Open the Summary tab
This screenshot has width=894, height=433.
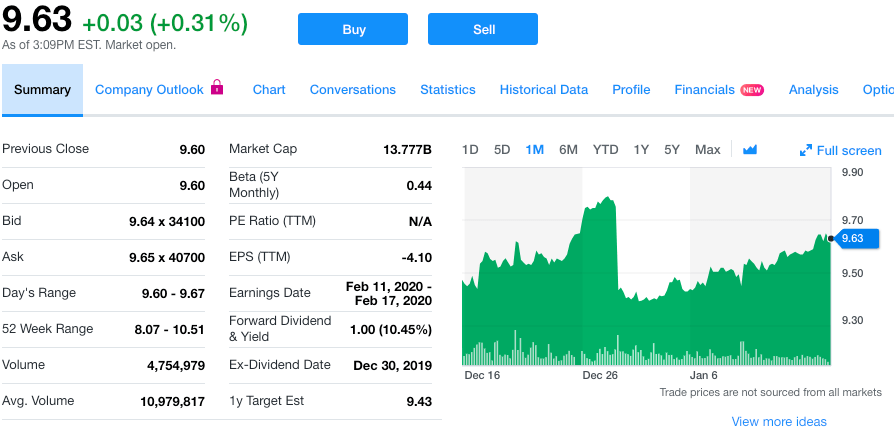point(42,90)
